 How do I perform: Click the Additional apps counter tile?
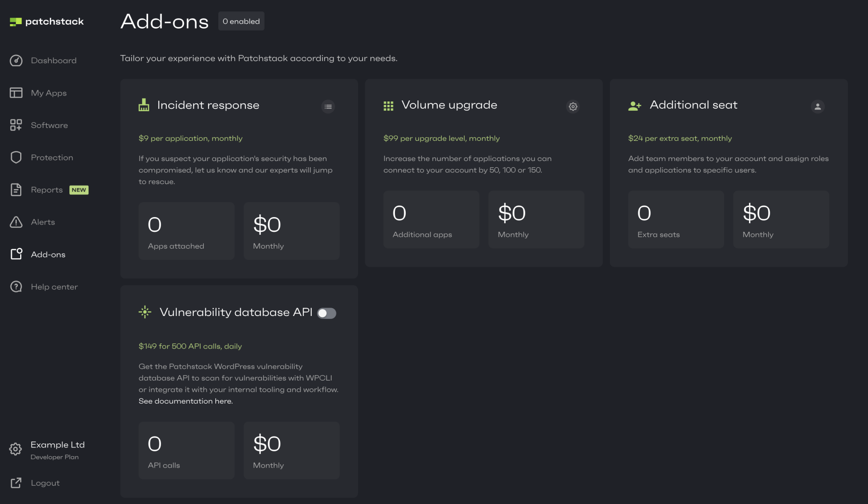[x=431, y=220]
